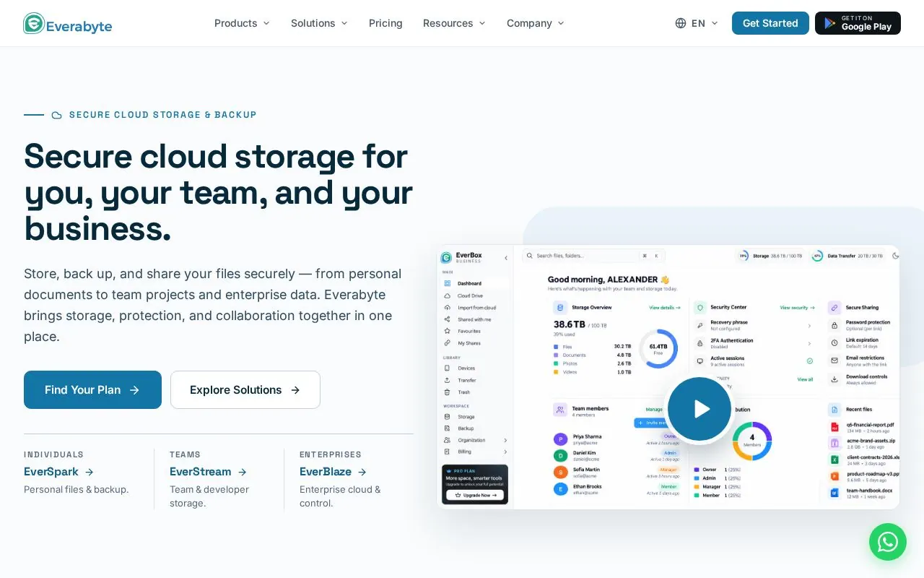Viewport: 924px width, 578px height.
Task: Click the "Enterprise cloud & control." description
Action: click(x=340, y=496)
